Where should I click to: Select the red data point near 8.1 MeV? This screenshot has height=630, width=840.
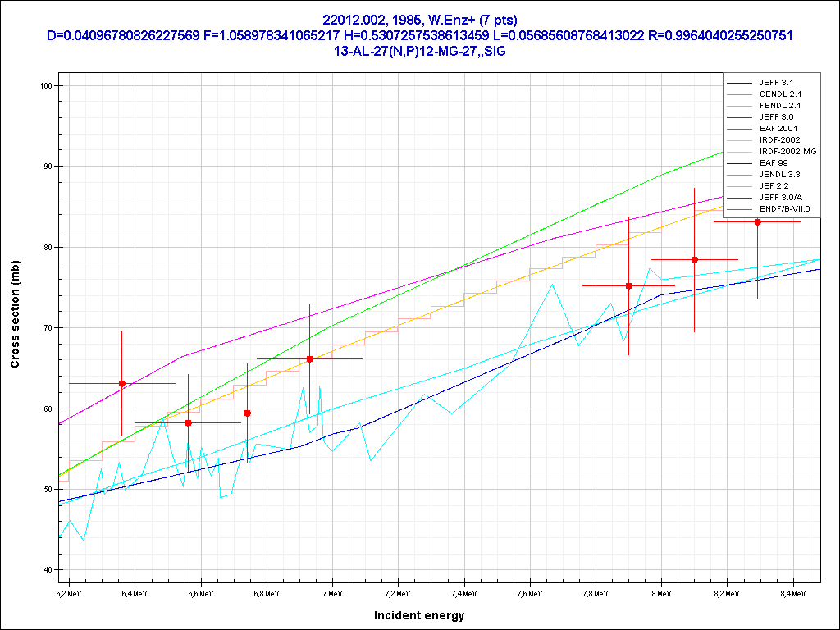(694, 259)
